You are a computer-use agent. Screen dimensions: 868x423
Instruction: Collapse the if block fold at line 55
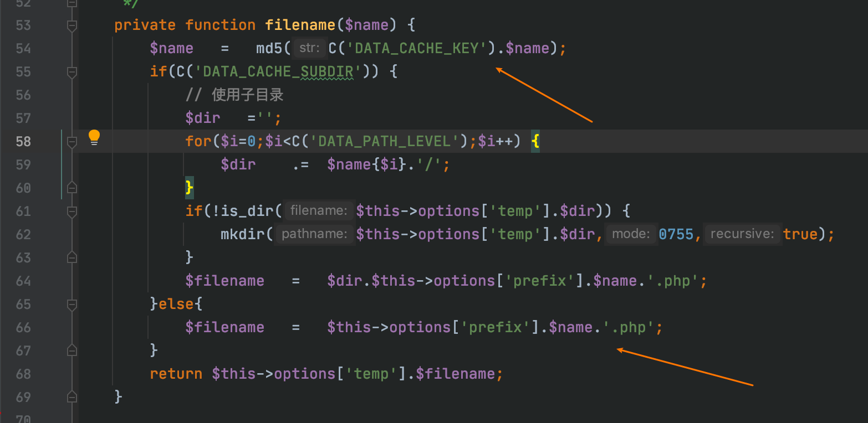point(72,72)
